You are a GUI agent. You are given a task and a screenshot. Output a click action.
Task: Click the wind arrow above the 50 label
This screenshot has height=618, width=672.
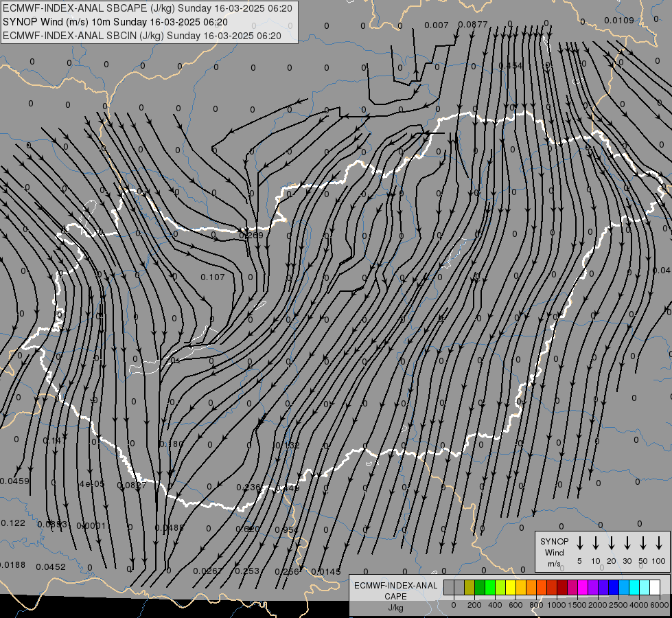[643, 543]
